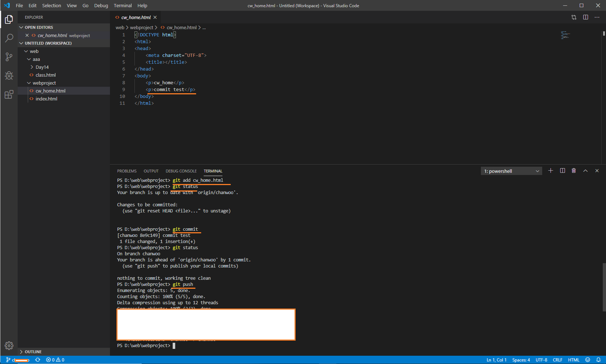Click the feedback smiley icon
Viewport: 606px width, 364px height.
click(x=588, y=360)
